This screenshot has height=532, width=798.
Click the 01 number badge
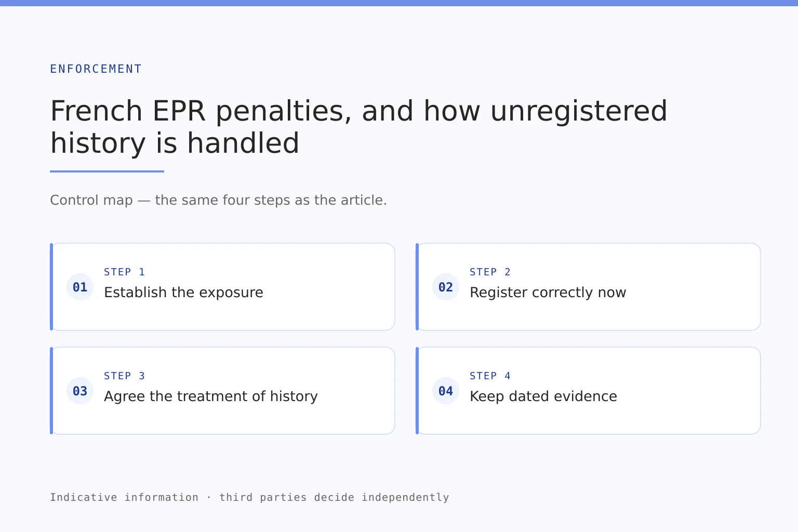tap(80, 287)
